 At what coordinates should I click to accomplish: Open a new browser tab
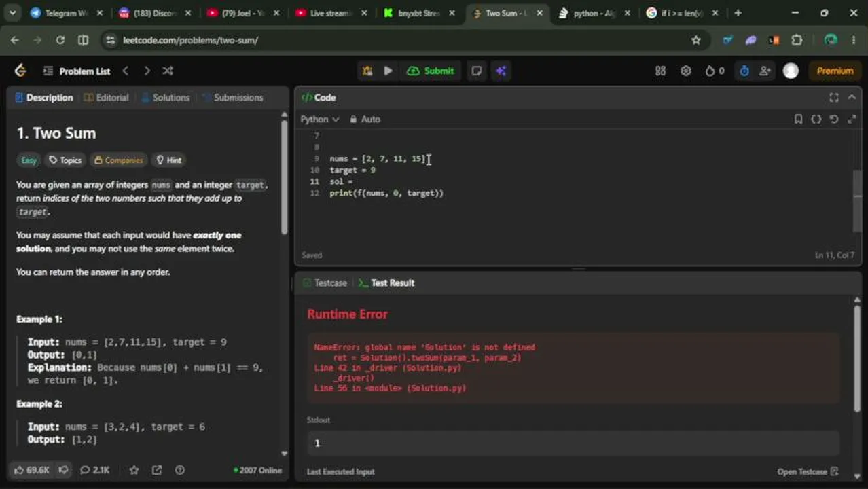[738, 13]
